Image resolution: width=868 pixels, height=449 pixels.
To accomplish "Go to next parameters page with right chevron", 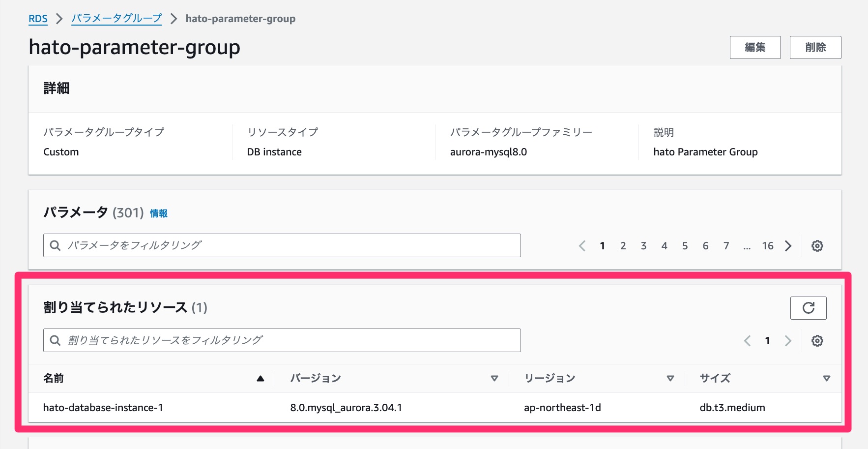I will tap(788, 245).
